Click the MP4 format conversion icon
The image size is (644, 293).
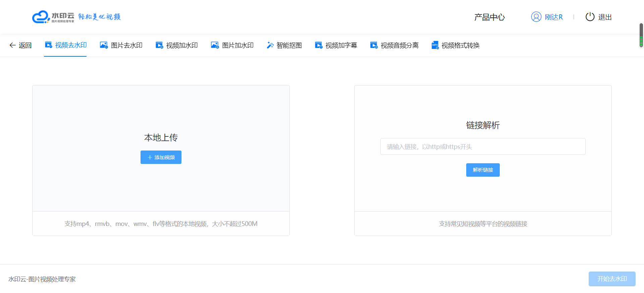tap(435, 45)
